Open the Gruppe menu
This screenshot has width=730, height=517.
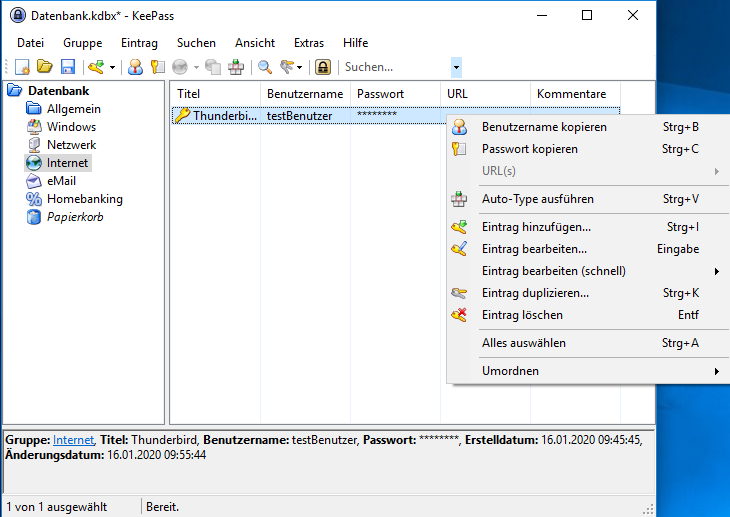(82, 43)
